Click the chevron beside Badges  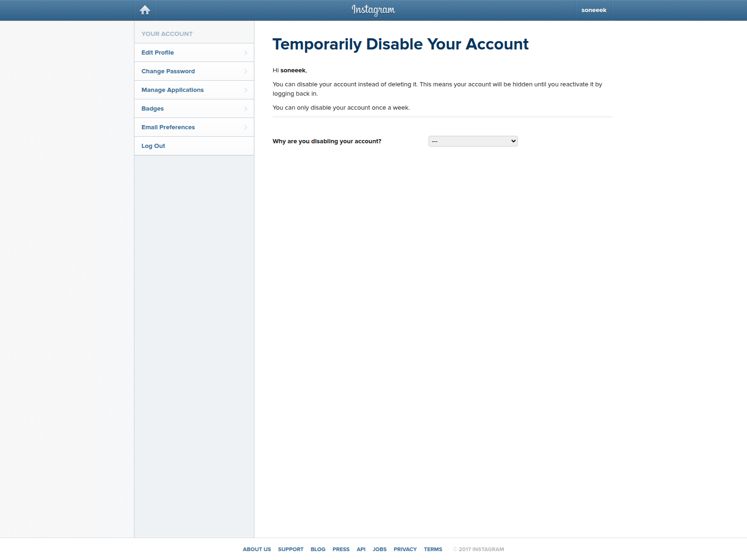click(246, 109)
